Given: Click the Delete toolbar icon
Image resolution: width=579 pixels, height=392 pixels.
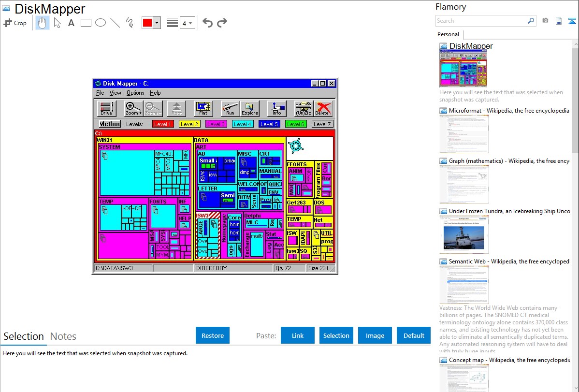Looking at the screenshot, I should point(323,108).
